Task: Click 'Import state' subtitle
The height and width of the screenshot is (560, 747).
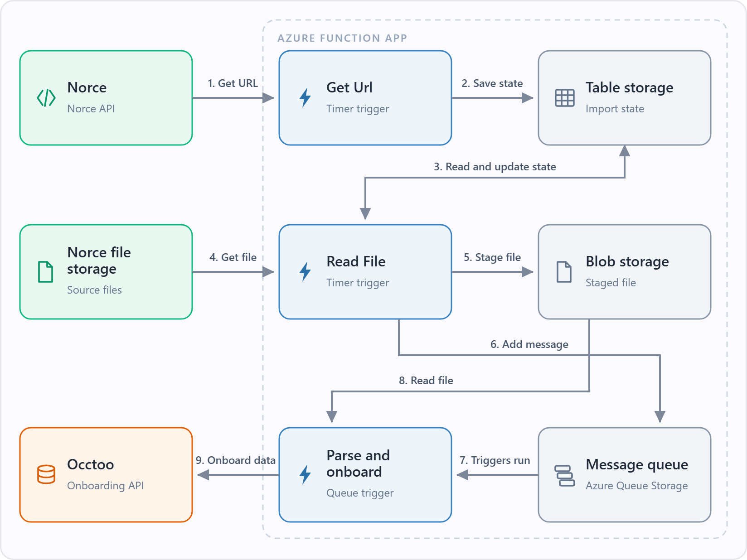Action: [615, 109]
